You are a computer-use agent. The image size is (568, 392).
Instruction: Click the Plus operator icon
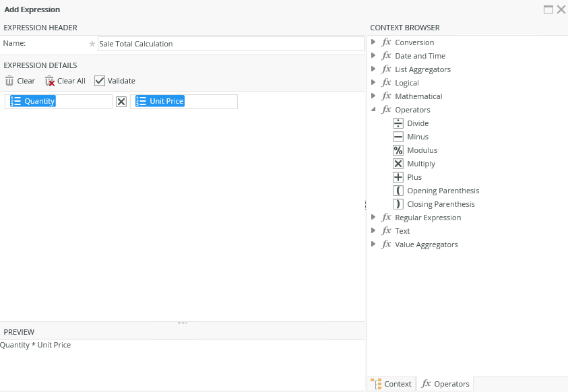coord(398,177)
